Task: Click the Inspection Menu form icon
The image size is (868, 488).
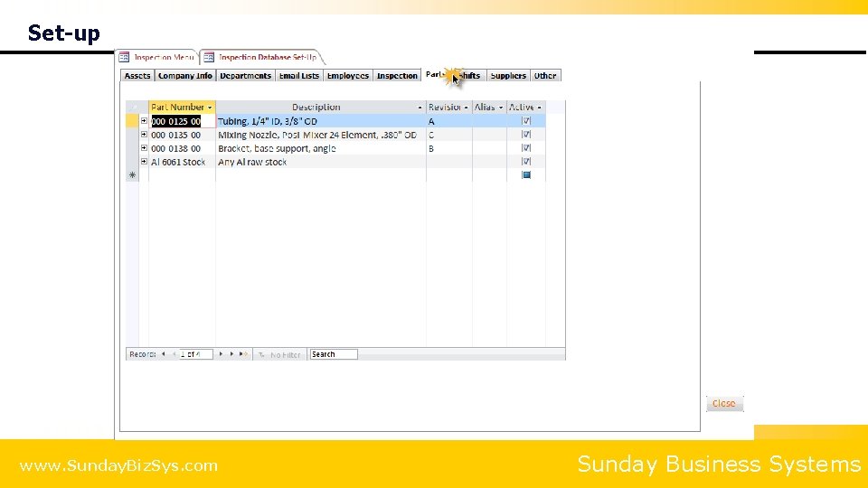Action: pyautogui.click(x=124, y=57)
